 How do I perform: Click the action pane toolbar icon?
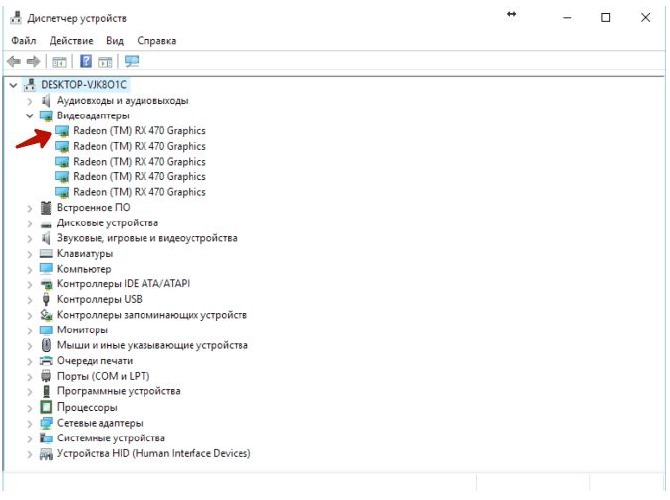(x=105, y=62)
